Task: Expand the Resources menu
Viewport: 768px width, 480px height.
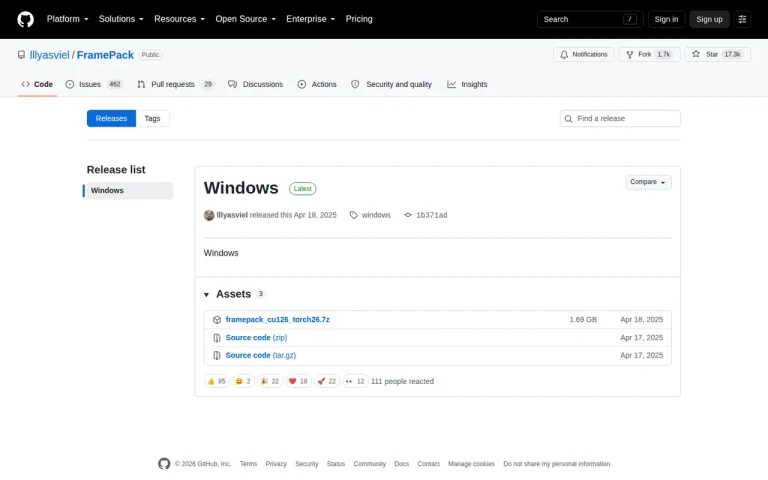Action: [x=179, y=19]
